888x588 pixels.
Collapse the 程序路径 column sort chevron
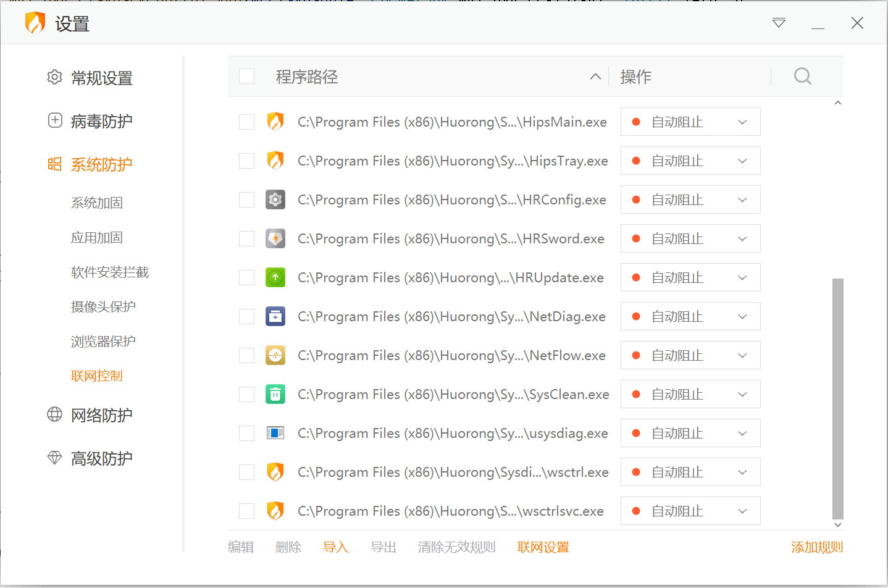click(595, 76)
